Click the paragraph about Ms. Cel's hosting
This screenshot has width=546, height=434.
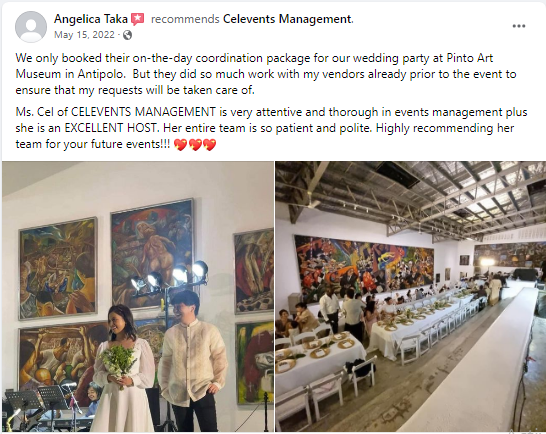271,128
